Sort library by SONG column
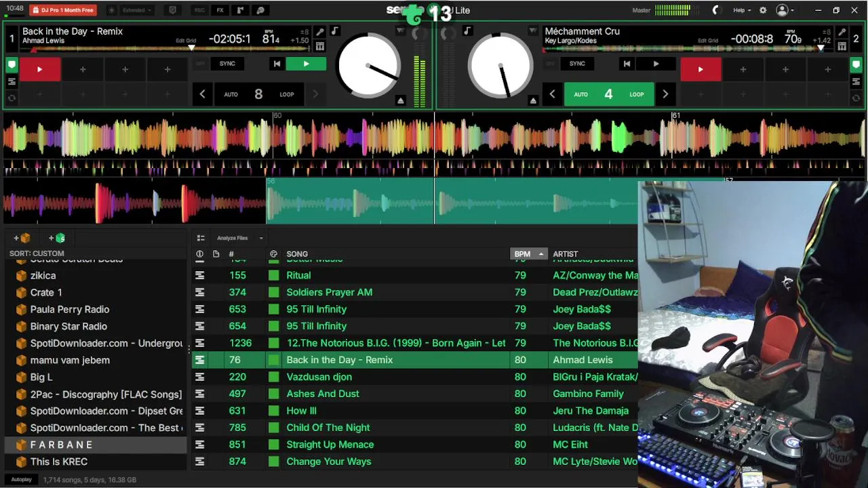 pos(297,254)
